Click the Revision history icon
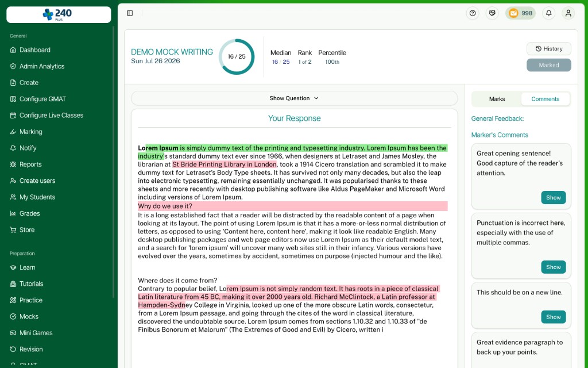This screenshot has height=368, width=588. point(13,349)
